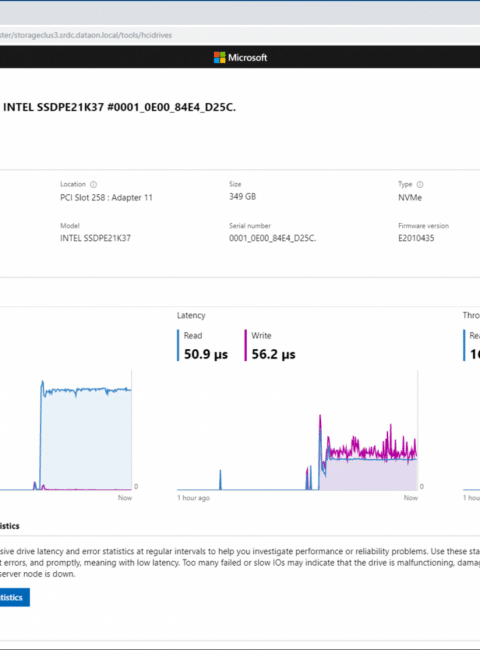480x650 pixels.
Task: Click the '349 GB' size value
Action: pos(242,196)
